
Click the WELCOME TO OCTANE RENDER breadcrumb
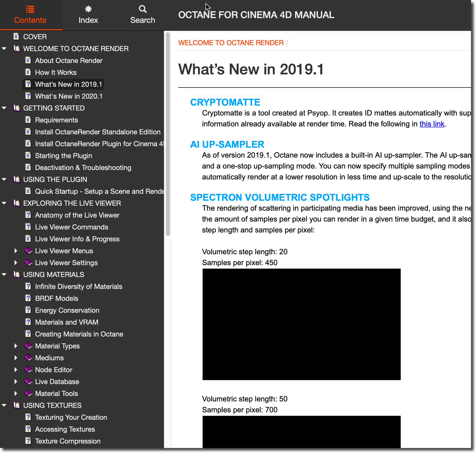pyautogui.click(x=231, y=43)
